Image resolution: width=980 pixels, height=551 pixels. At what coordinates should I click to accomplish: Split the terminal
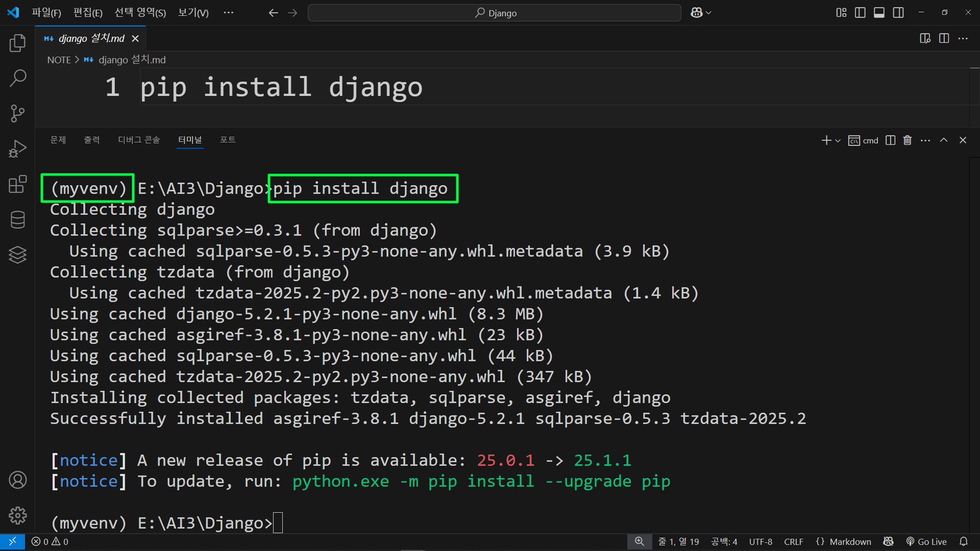tap(890, 140)
